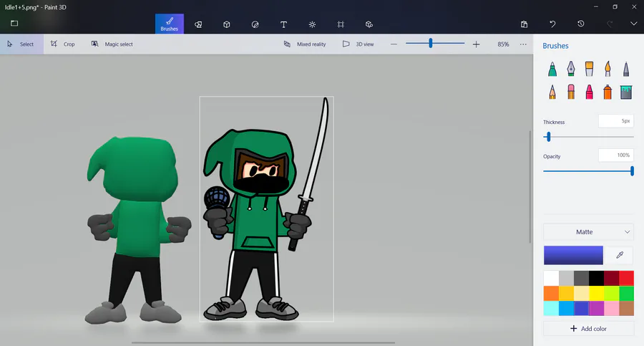644x346 pixels.
Task: Open the Stickers tab
Action: click(x=255, y=24)
